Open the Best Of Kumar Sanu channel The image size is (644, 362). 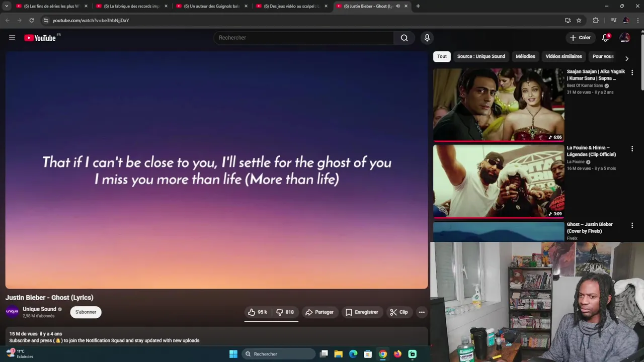pyautogui.click(x=585, y=85)
